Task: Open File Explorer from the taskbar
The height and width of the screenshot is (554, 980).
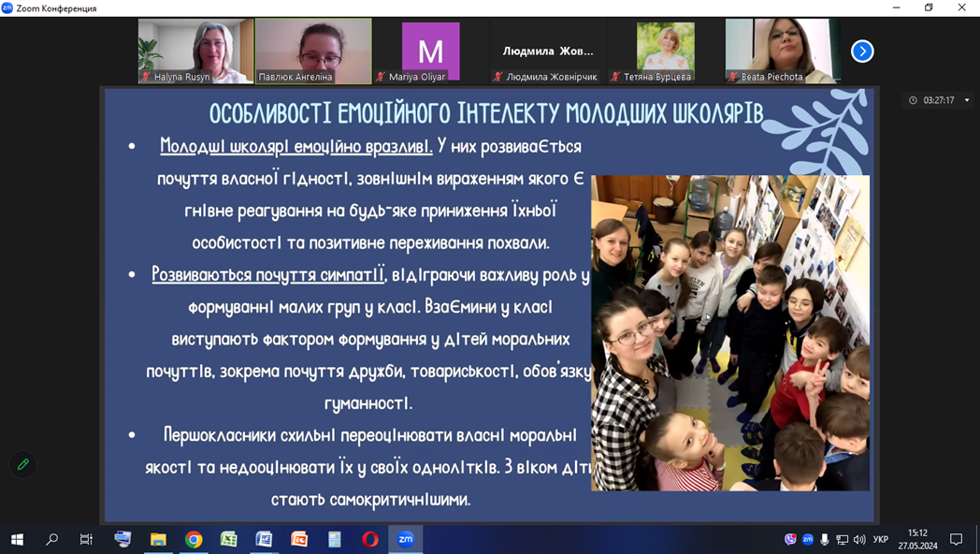Action: tap(158, 539)
